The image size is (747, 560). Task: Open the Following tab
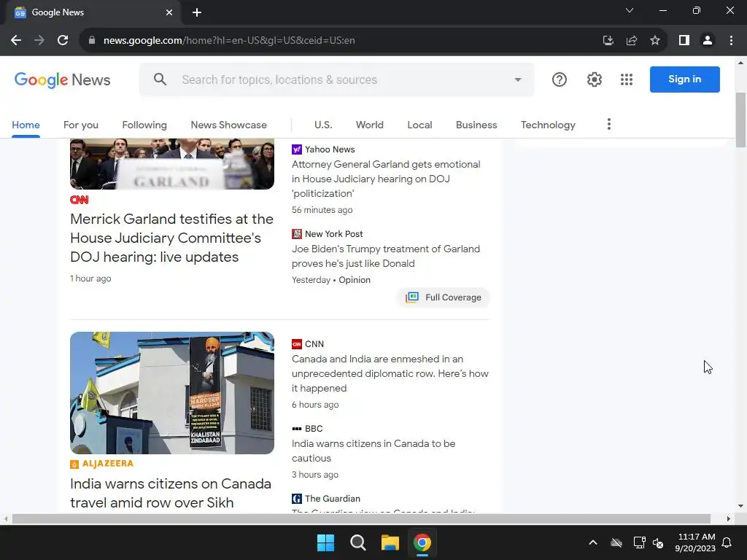pyautogui.click(x=144, y=125)
